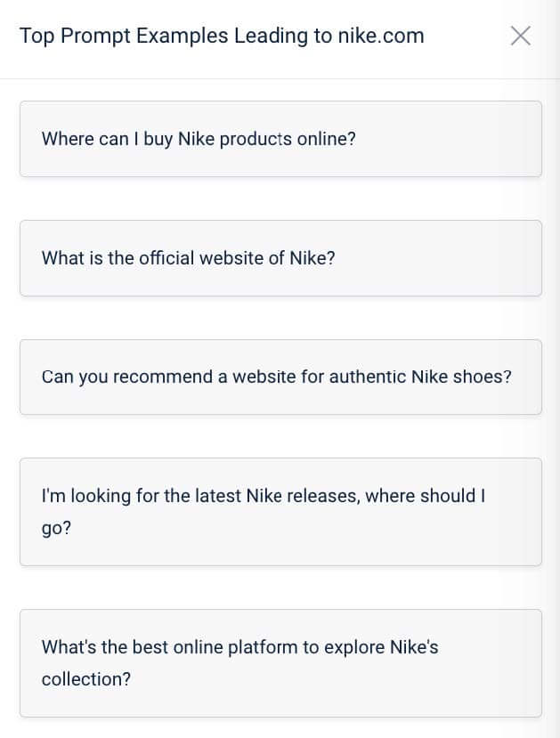The width and height of the screenshot is (560, 738).
Task: Click 'Top Prompt Examples' in the heading
Action: coord(123,36)
